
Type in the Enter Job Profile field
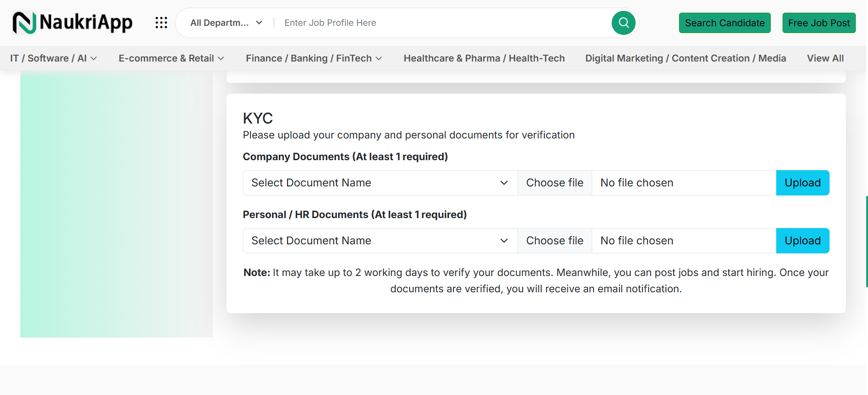click(x=443, y=23)
